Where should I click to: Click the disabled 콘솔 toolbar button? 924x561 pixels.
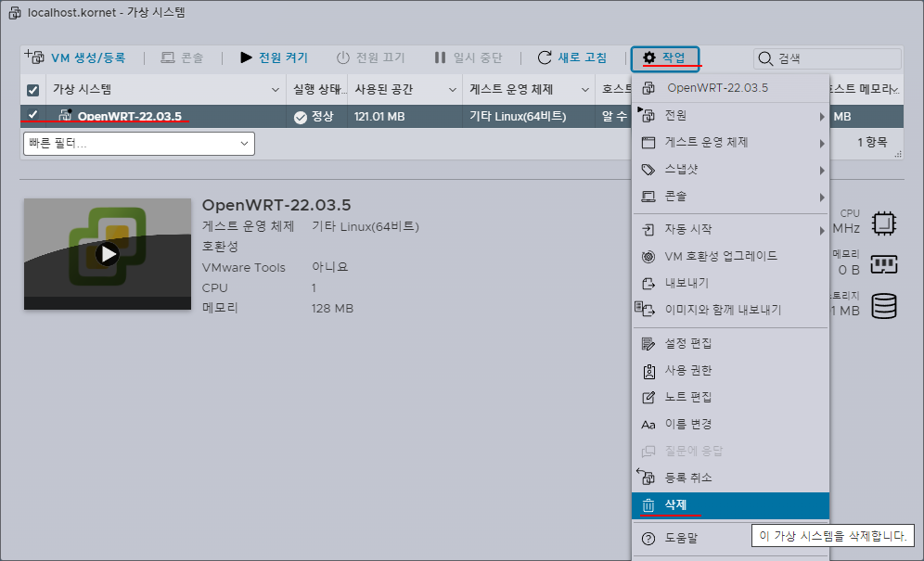pyautogui.click(x=182, y=57)
